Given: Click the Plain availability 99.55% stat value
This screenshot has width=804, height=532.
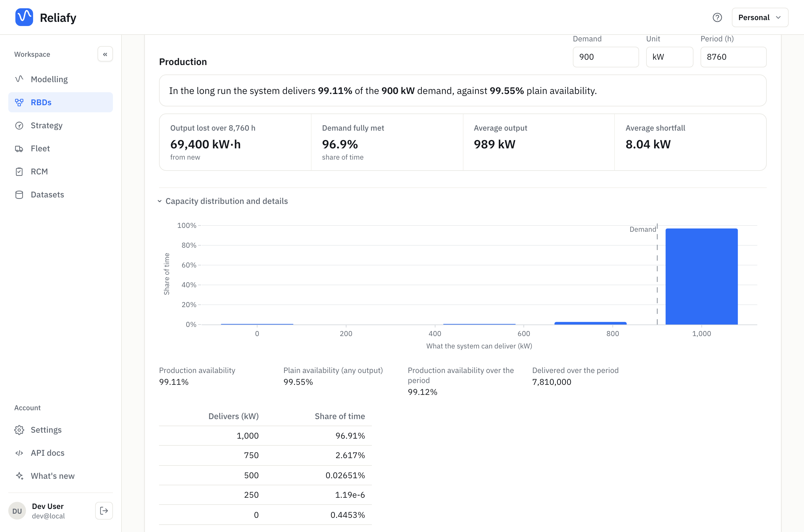Looking at the screenshot, I should (298, 382).
